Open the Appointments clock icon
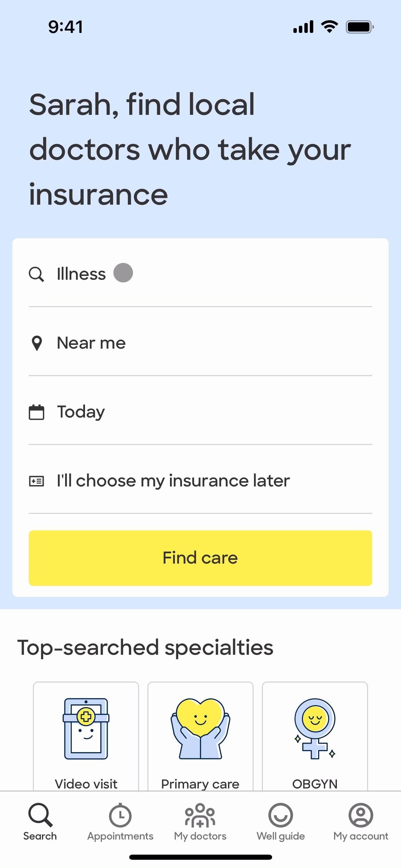The width and height of the screenshot is (401, 868). pos(120,815)
